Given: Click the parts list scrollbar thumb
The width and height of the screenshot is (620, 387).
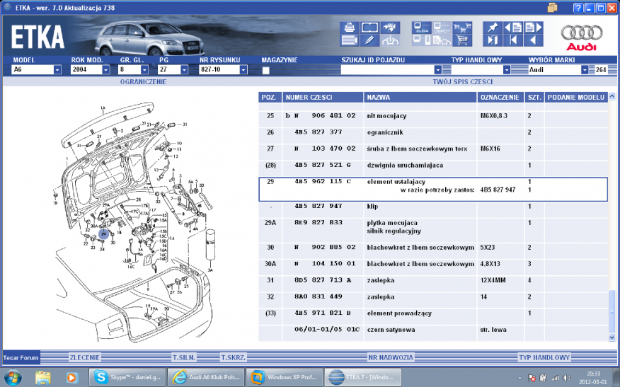Looking at the screenshot, I should 612,311.
